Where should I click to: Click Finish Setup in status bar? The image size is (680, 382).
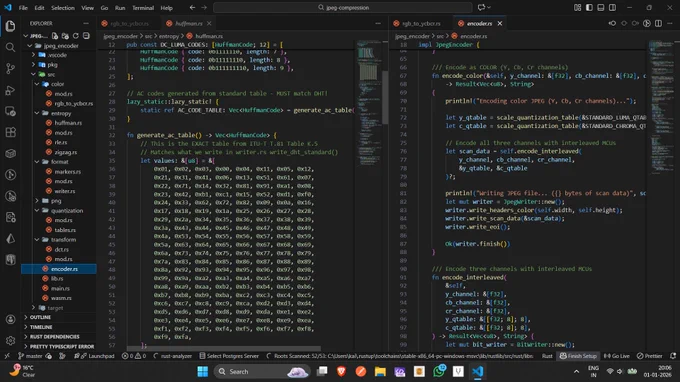point(578,356)
